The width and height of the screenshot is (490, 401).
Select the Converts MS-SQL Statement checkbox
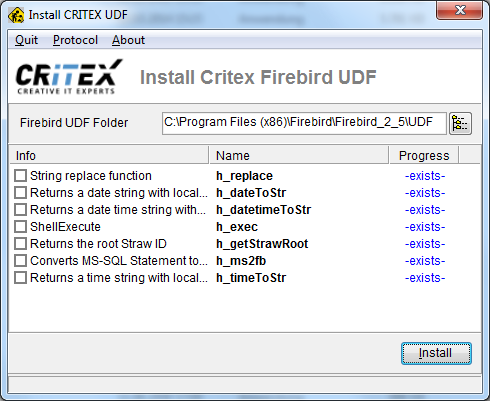point(20,261)
